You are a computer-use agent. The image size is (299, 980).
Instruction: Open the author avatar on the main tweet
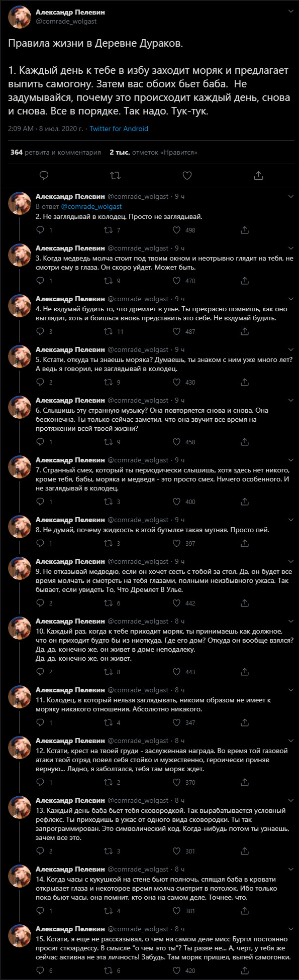pos(20,17)
